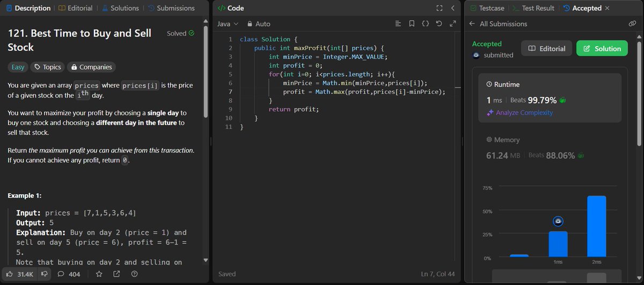Toggle the Auto lock setting
The height and width of the screenshot is (285, 644).
[x=259, y=24]
